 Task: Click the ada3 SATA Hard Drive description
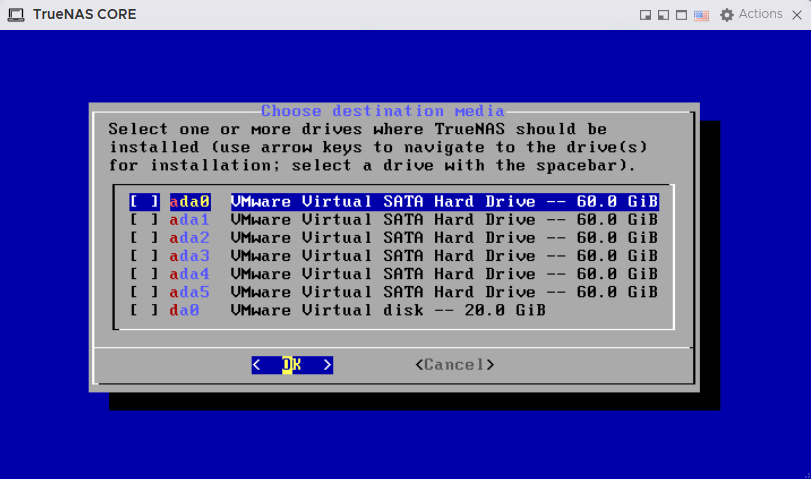[x=444, y=256]
